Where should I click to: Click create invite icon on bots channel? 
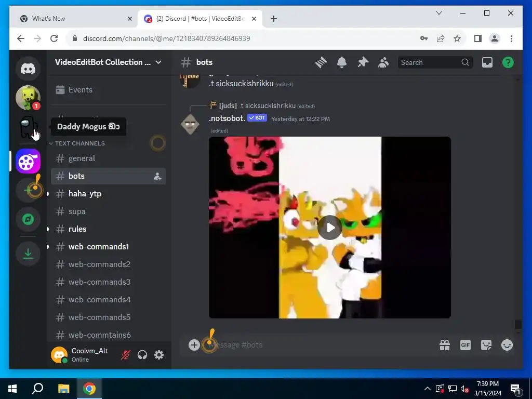157,177
